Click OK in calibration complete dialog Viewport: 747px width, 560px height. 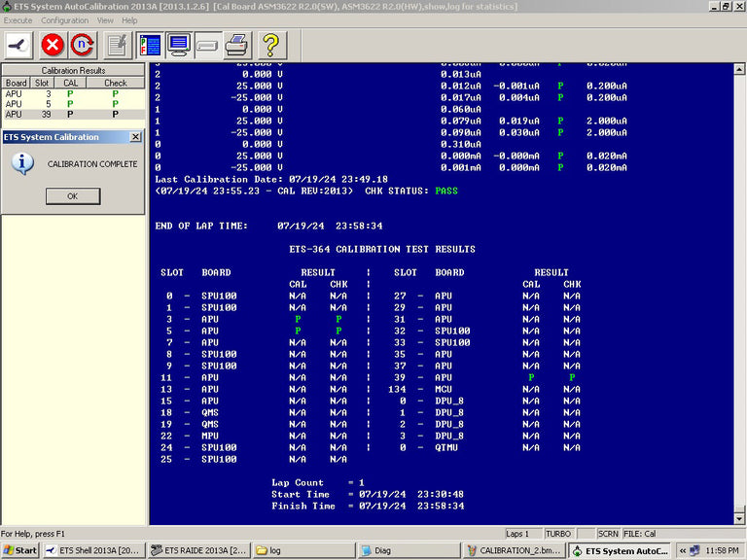pyautogui.click(x=73, y=196)
